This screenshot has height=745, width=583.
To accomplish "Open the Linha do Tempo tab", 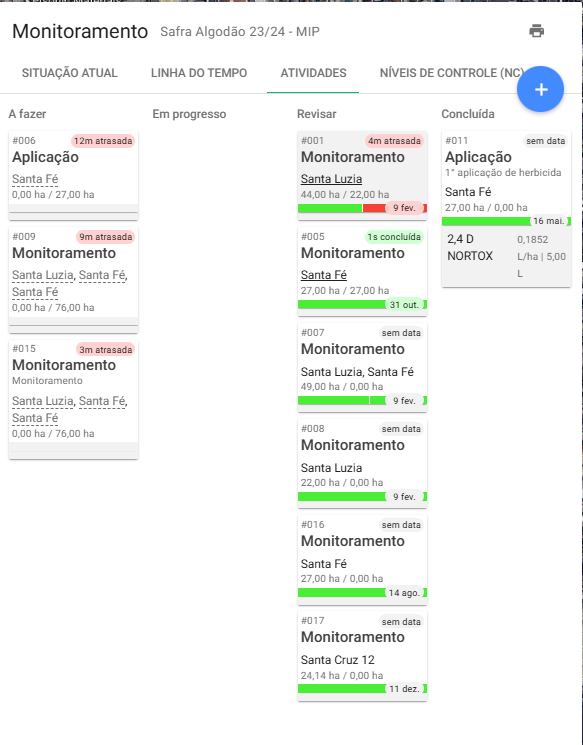I will coord(199,73).
